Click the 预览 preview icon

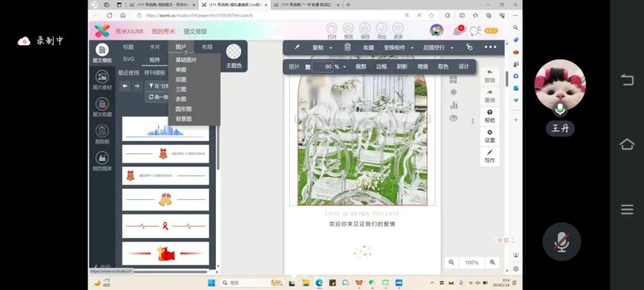click(348, 30)
